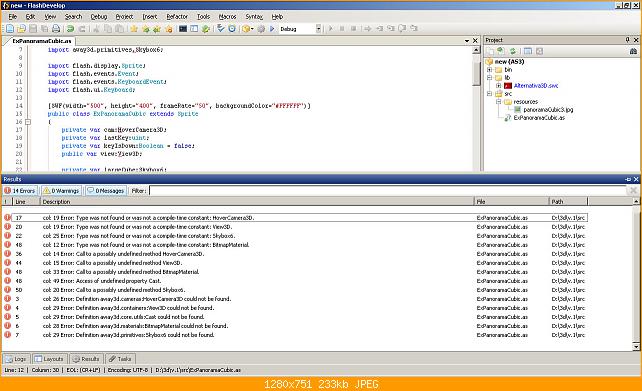
Task: Click the blue Test Project play icon
Action: (x=272, y=29)
